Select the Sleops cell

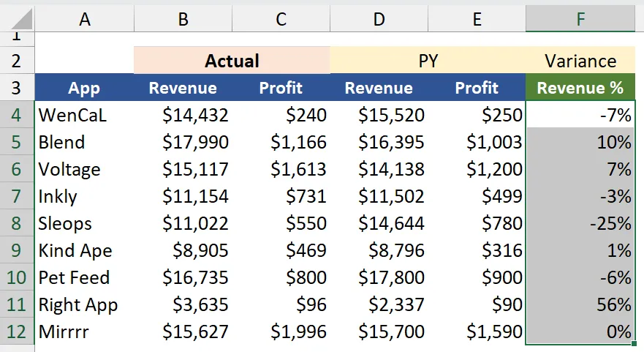click(85, 223)
